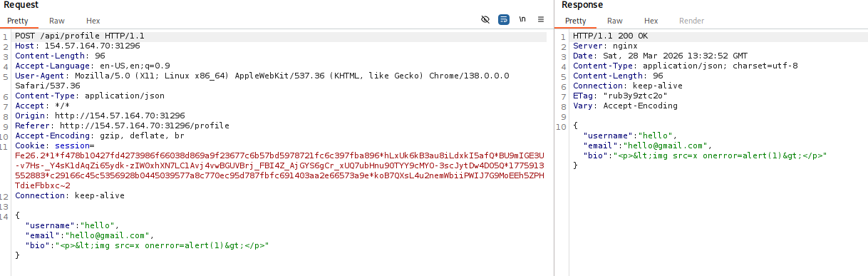Open the Response Render tab
868x276 pixels.
pyautogui.click(x=691, y=21)
